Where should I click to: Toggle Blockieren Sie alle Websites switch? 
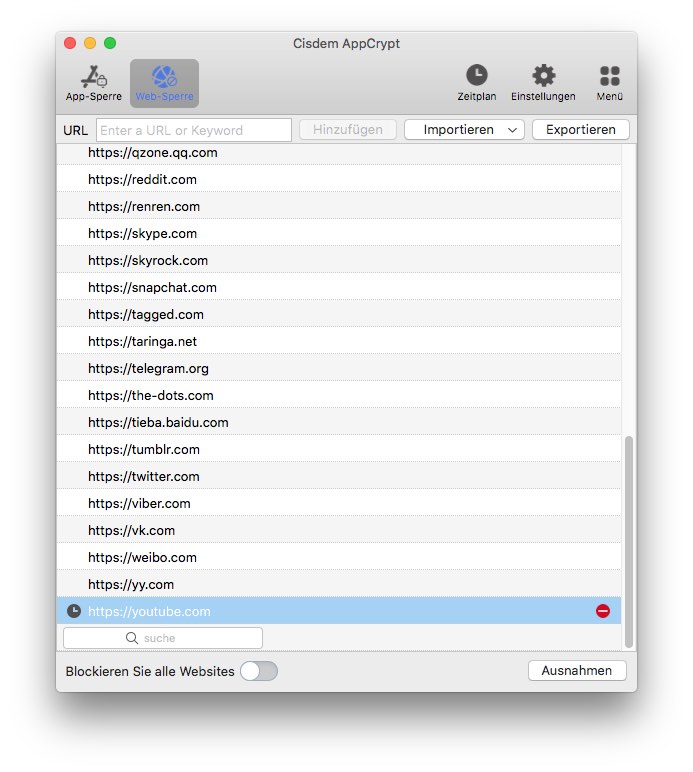(258, 671)
